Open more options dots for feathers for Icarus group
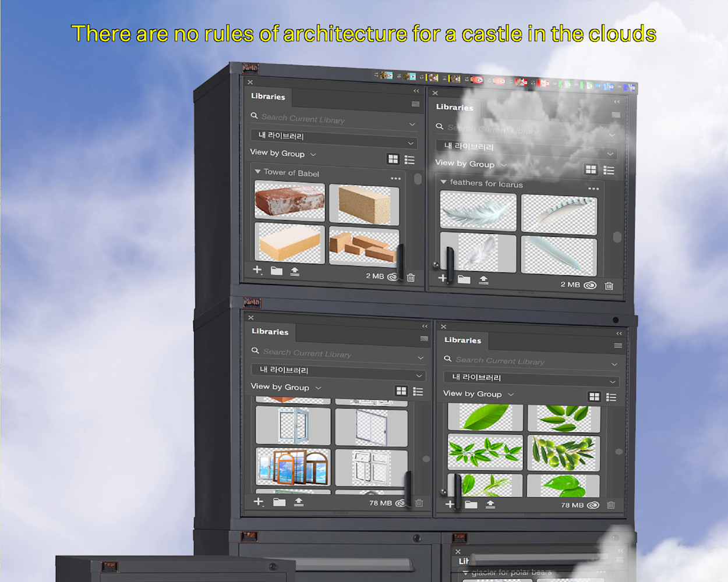The image size is (728, 582). coord(593,189)
